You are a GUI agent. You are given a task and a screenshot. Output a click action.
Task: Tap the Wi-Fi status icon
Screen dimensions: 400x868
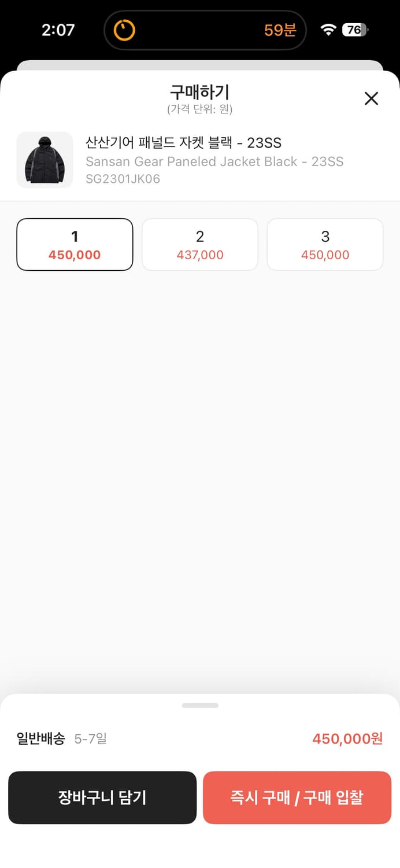click(x=328, y=30)
